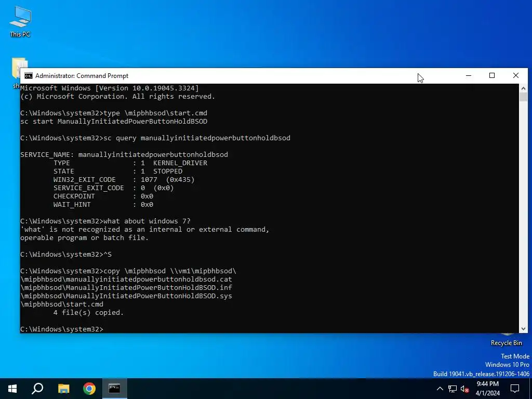The width and height of the screenshot is (532, 399).
Task: Click the 'WAIT_HINT : 0x0' line
Action: point(103,205)
